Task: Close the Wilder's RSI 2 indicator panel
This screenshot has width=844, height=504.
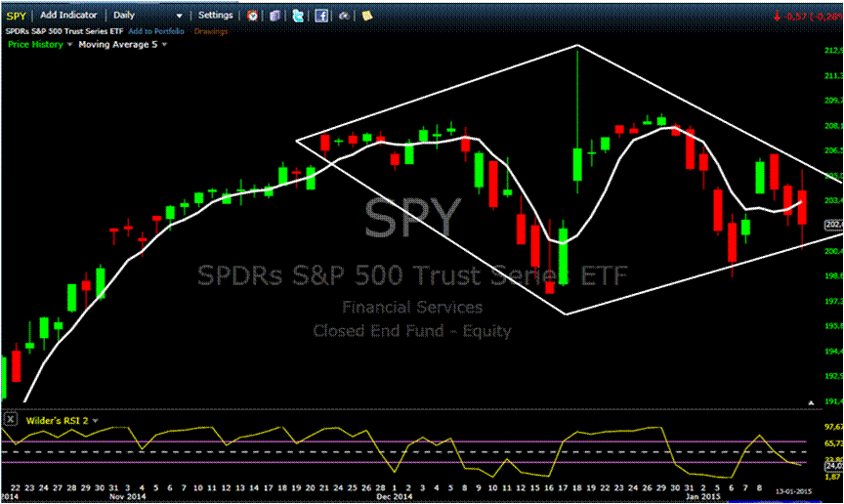Action: [x=10, y=419]
